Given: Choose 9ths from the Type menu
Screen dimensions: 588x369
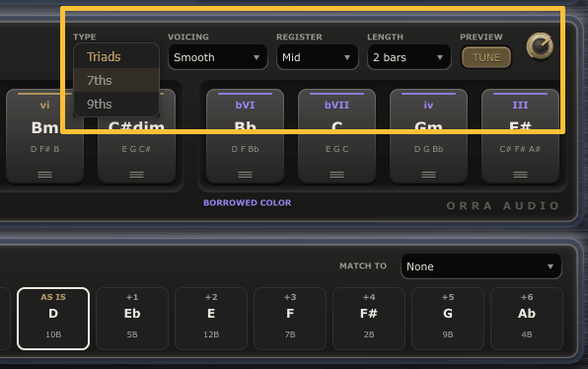Looking at the screenshot, I should [116, 104].
